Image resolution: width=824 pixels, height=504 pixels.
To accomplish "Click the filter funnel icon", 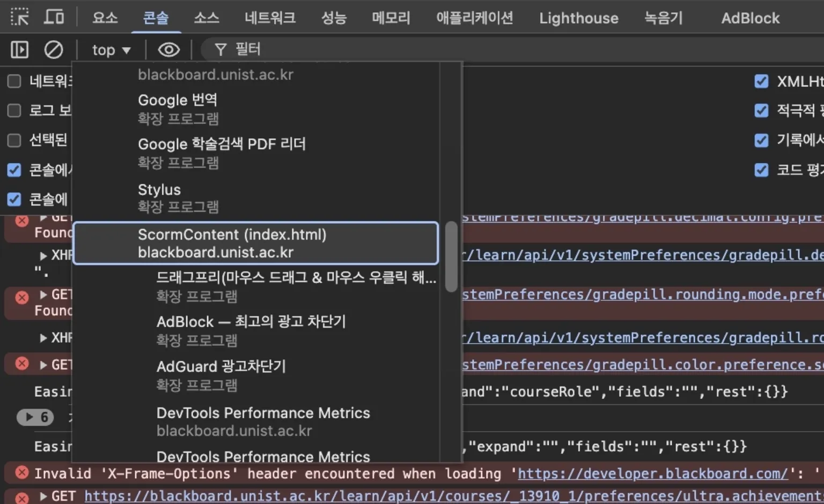I will (x=220, y=50).
